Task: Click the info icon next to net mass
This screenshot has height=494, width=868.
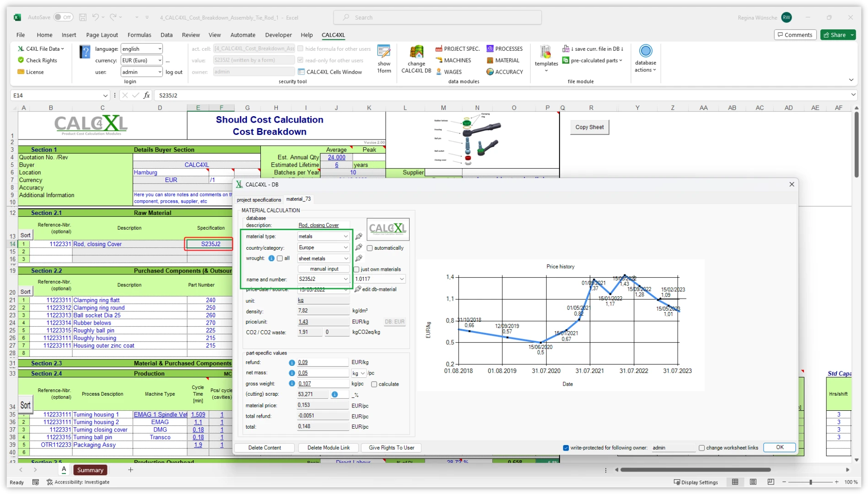Action: click(291, 373)
